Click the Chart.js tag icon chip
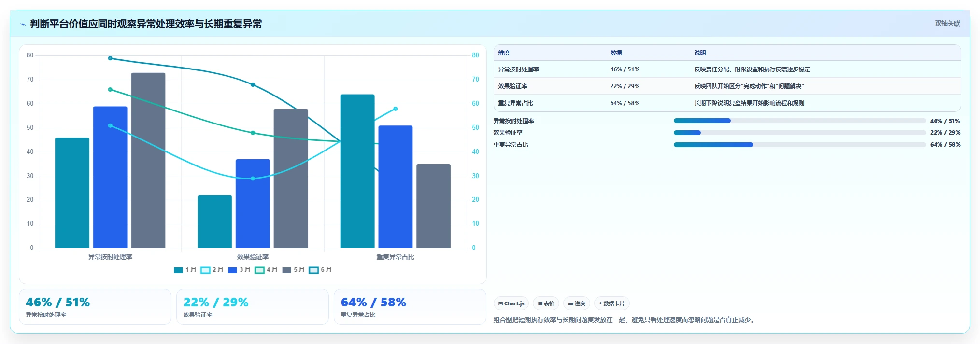The width and height of the screenshot is (980, 344). pyautogui.click(x=511, y=303)
